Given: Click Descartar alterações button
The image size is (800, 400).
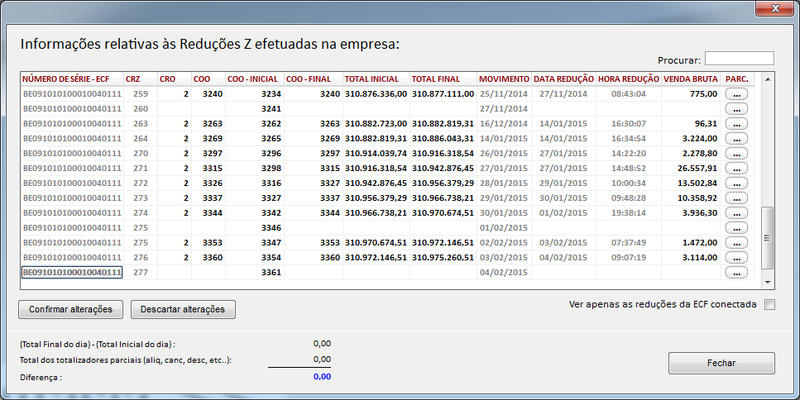Looking at the screenshot, I should click(x=183, y=309).
